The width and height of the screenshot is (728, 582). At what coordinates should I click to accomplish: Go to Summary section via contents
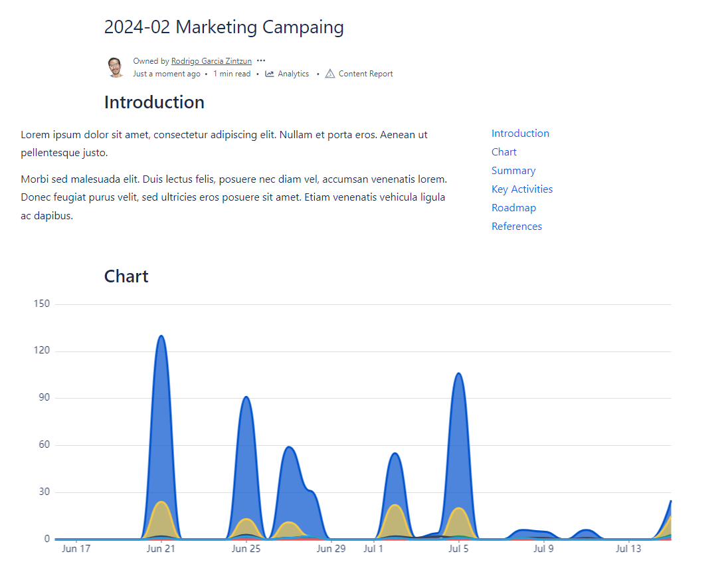pos(513,171)
